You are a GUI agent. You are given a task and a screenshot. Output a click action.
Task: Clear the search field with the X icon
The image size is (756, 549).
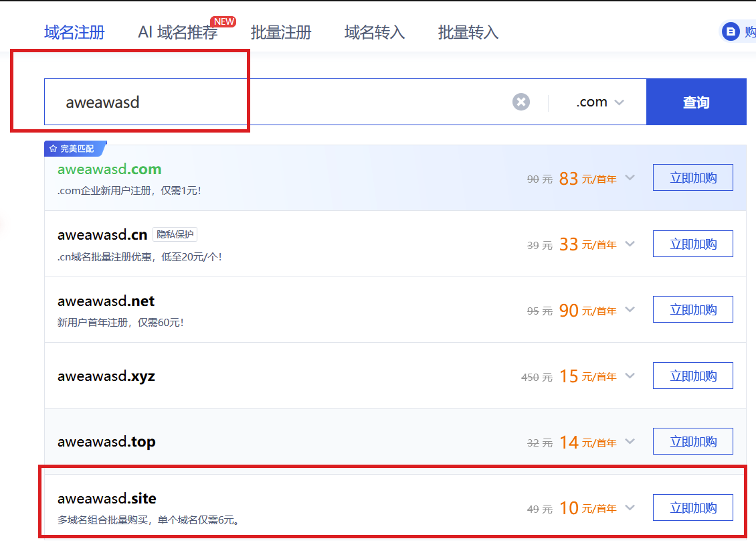click(521, 102)
